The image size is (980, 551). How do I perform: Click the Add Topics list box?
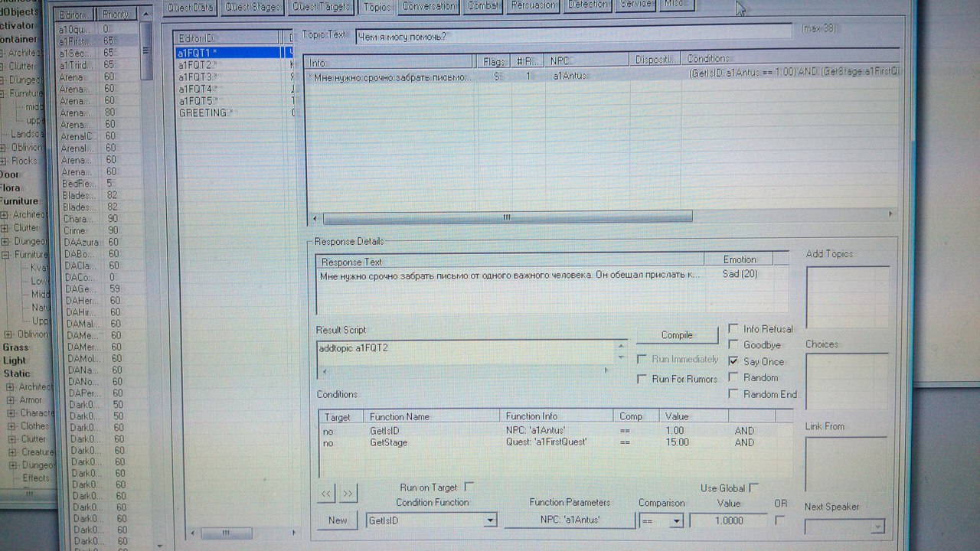pyautogui.click(x=848, y=297)
